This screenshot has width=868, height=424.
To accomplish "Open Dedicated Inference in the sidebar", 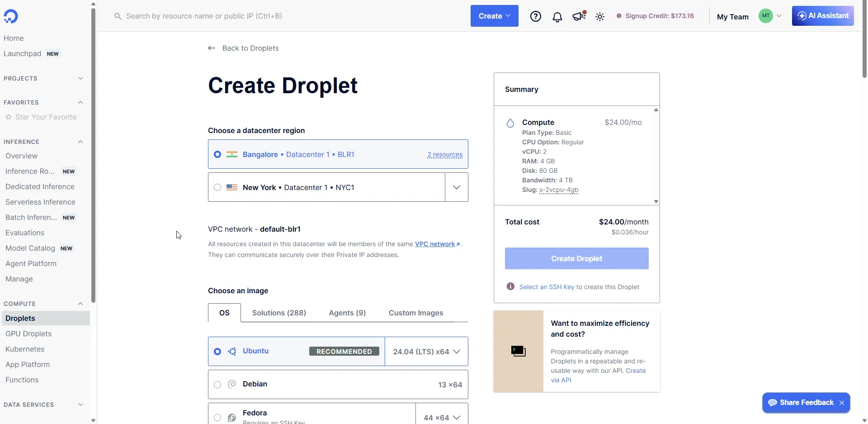I will click(40, 186).
